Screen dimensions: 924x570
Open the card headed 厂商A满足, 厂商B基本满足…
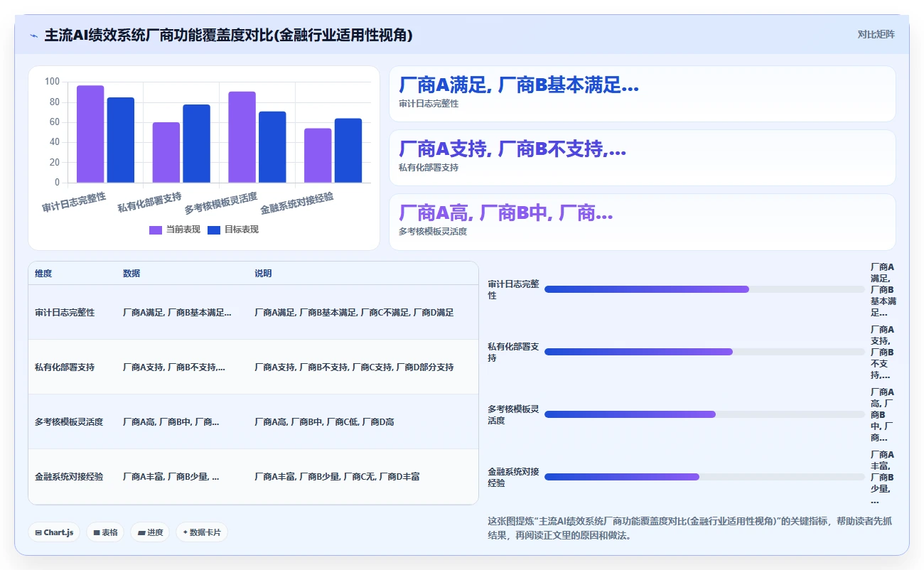pos(643,94)
